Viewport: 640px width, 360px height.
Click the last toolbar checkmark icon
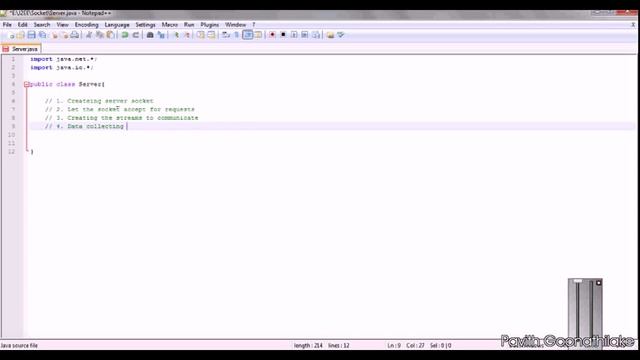pyautogui.click(x=341, y=35)
